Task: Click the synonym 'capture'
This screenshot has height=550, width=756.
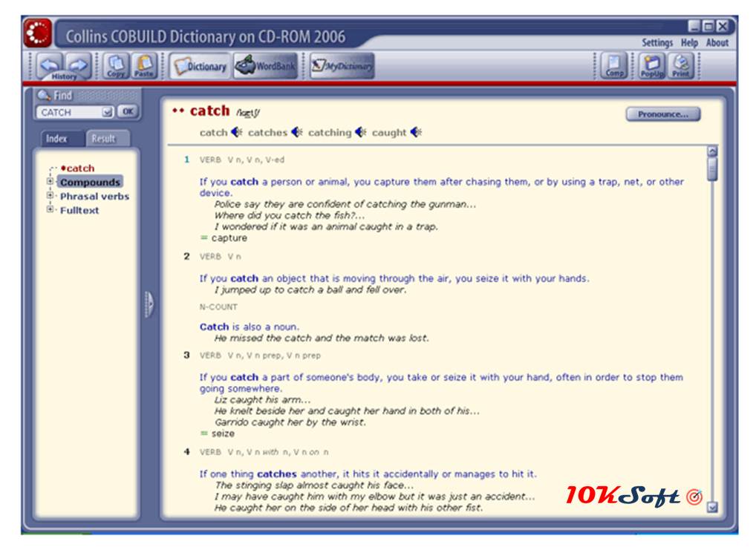Action: tap(229, 238)
